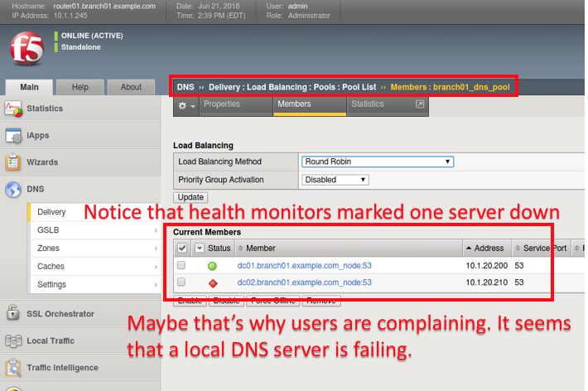
Task: Open the Priority Group Activation dropdown
Action: [335, 180]
